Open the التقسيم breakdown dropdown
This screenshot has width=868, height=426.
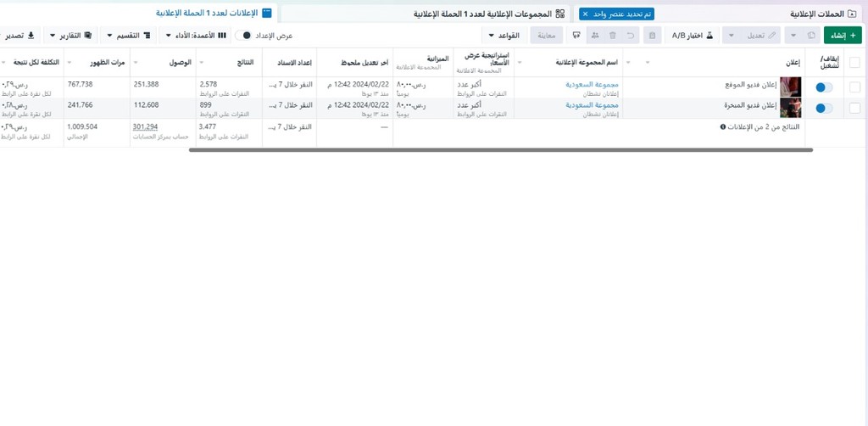click(x=129, y=35)
